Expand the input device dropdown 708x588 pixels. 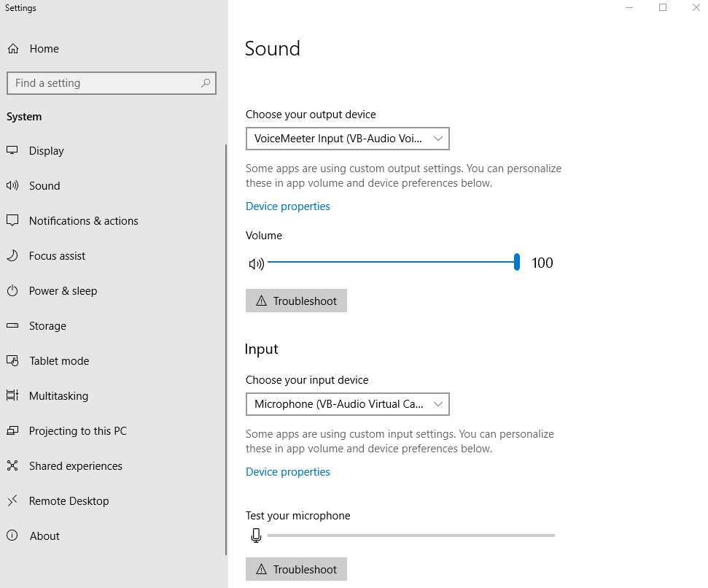(x=347, y=404)
